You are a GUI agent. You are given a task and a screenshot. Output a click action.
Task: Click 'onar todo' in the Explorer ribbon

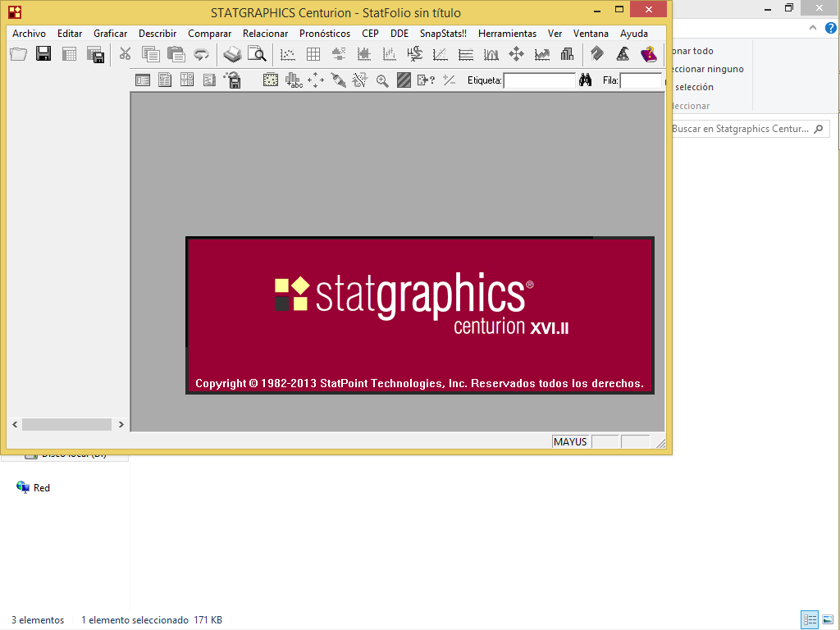[692, 51]
